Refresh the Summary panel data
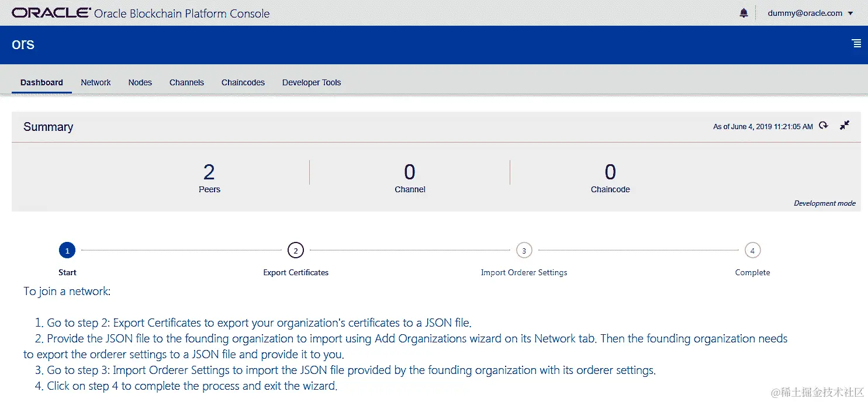The image size is (868, 402). coord(823,126)
